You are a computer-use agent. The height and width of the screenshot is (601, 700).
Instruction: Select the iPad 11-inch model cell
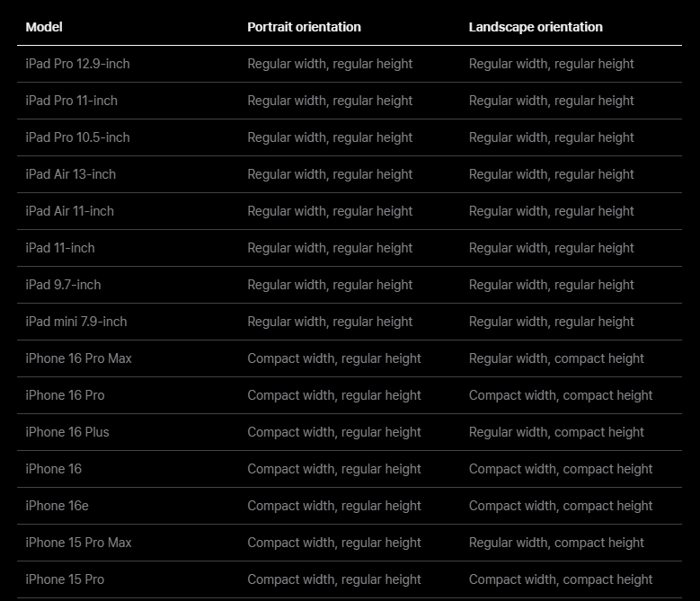[x=60, y=248]
